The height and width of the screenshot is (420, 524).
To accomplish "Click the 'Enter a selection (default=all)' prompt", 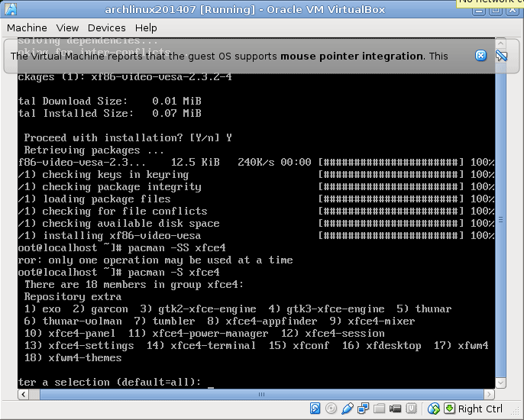I will (x=110, y=383).
